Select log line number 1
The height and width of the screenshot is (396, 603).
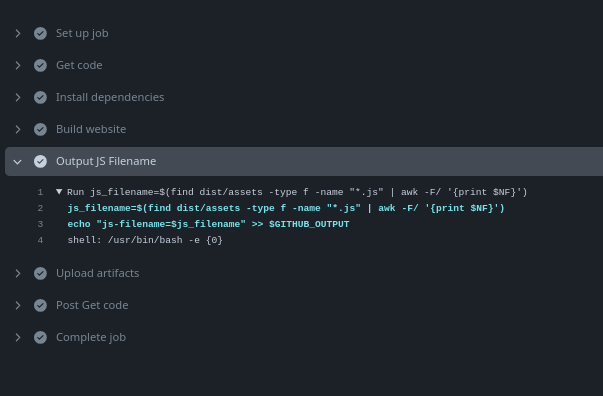(40, 192)
